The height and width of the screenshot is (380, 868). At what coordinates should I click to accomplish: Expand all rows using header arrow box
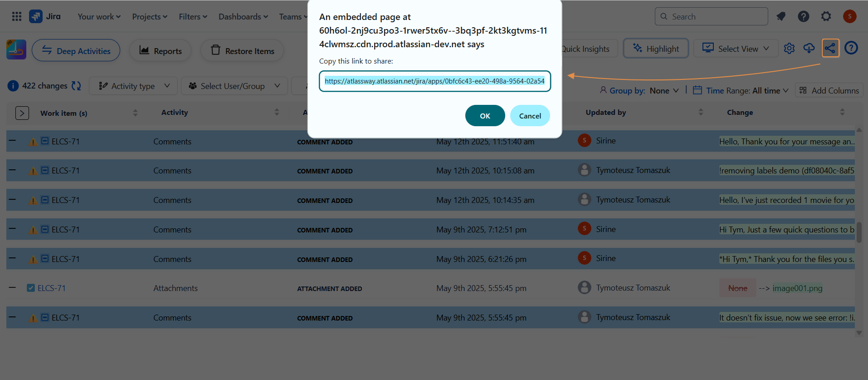pyautogui.click(x=22, y=113)
